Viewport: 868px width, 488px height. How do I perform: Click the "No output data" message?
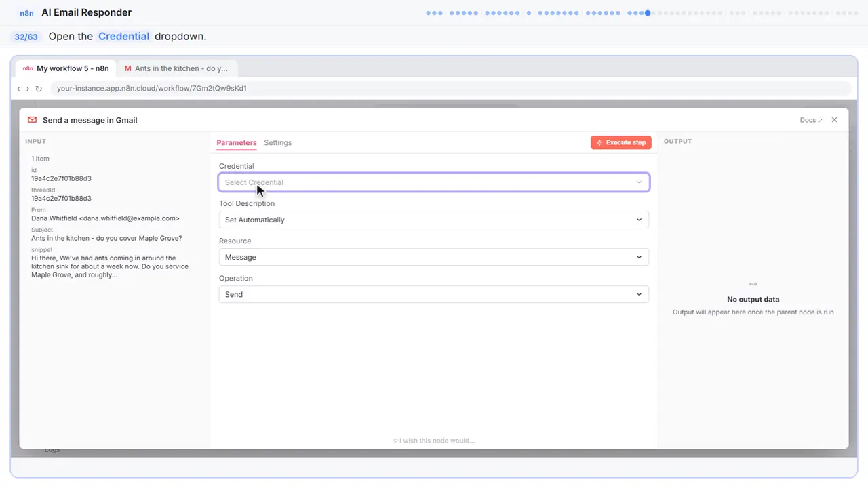tap(753, 299)
